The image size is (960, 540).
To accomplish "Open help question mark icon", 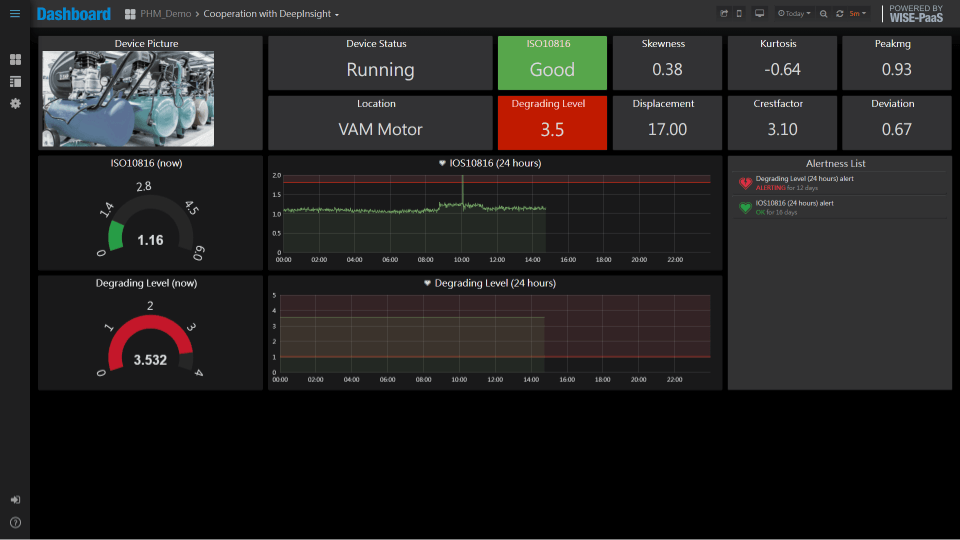I will click(x=15, y=522).
